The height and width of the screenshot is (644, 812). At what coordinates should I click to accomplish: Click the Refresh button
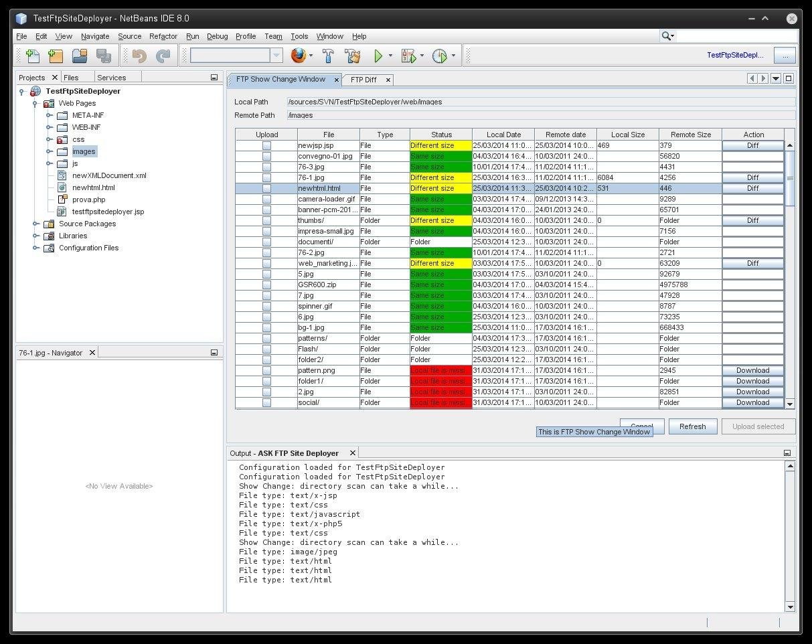click(693, 426)
